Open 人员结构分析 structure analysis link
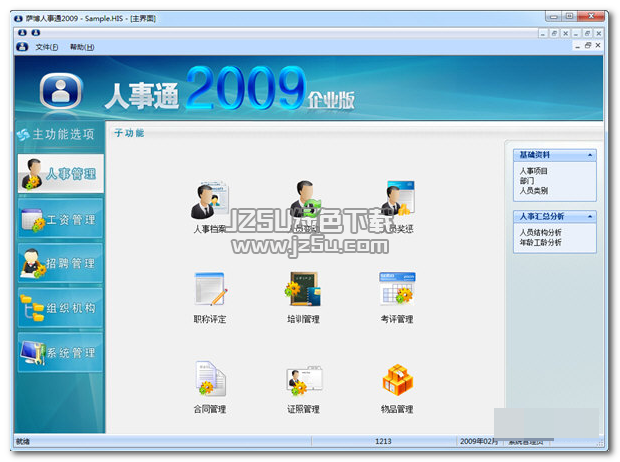Screen dimensions: 620x462 540,232
